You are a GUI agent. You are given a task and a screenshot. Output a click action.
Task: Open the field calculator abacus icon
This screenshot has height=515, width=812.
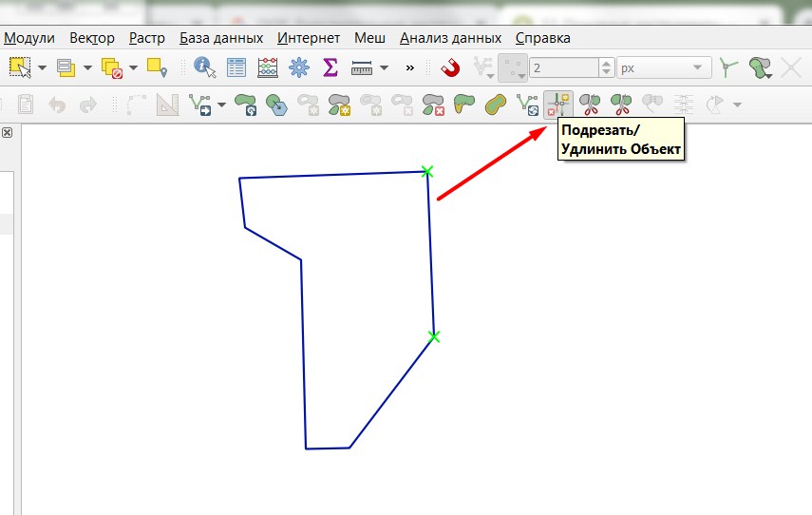(268, 67)
